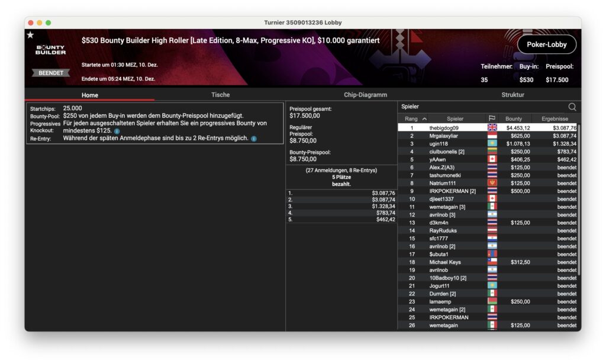Click the Spieler panel title
This screenshot has width=606, height=364.
pos(410,107)
